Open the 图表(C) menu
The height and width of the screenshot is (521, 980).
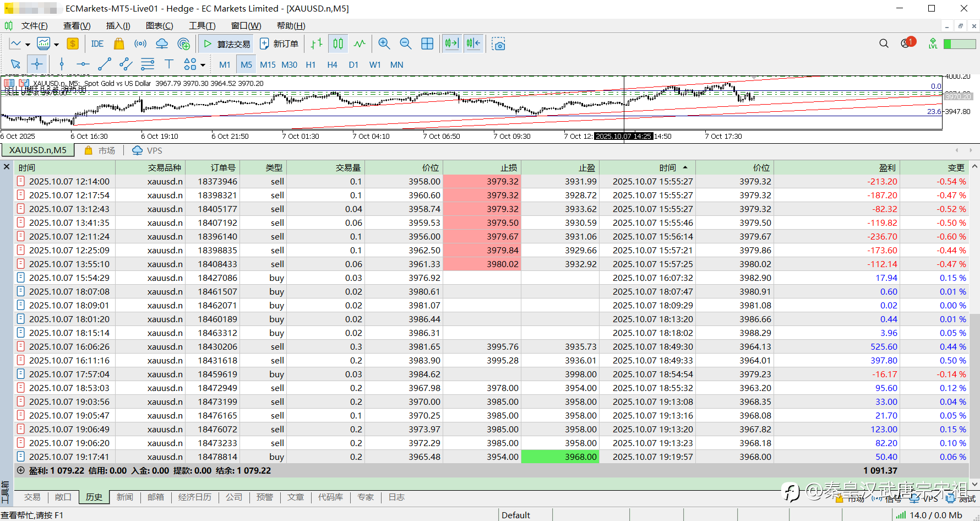[x=159, y=25]
